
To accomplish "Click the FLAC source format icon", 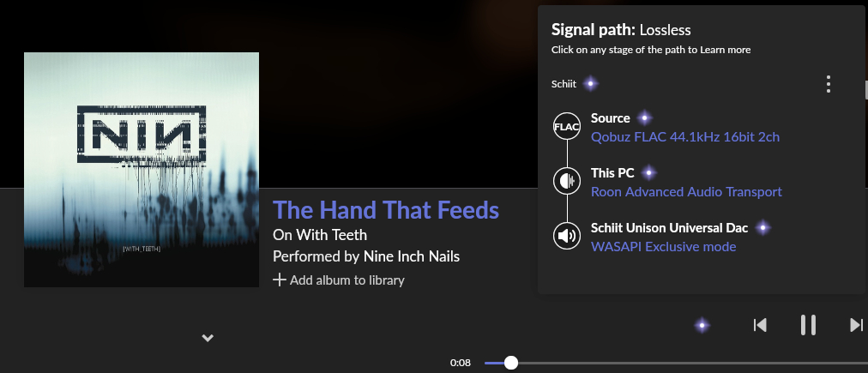I will point(567,128).
